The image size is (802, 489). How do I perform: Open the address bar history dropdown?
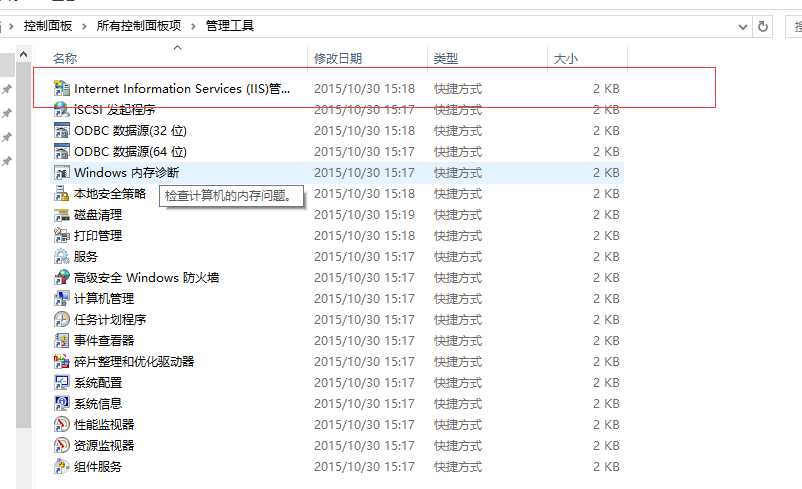[743, 27]
